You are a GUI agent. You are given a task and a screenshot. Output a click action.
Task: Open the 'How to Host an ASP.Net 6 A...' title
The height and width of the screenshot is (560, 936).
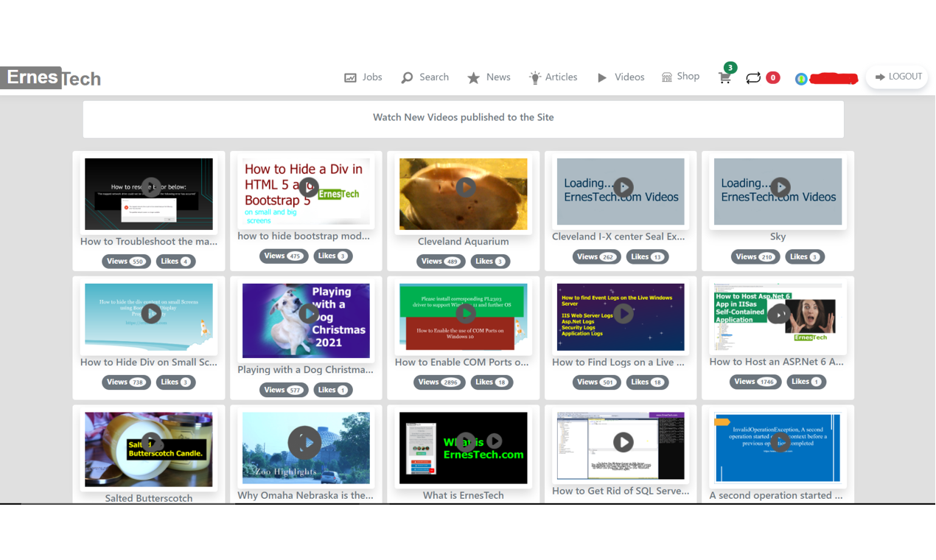(x=776, y=362)
